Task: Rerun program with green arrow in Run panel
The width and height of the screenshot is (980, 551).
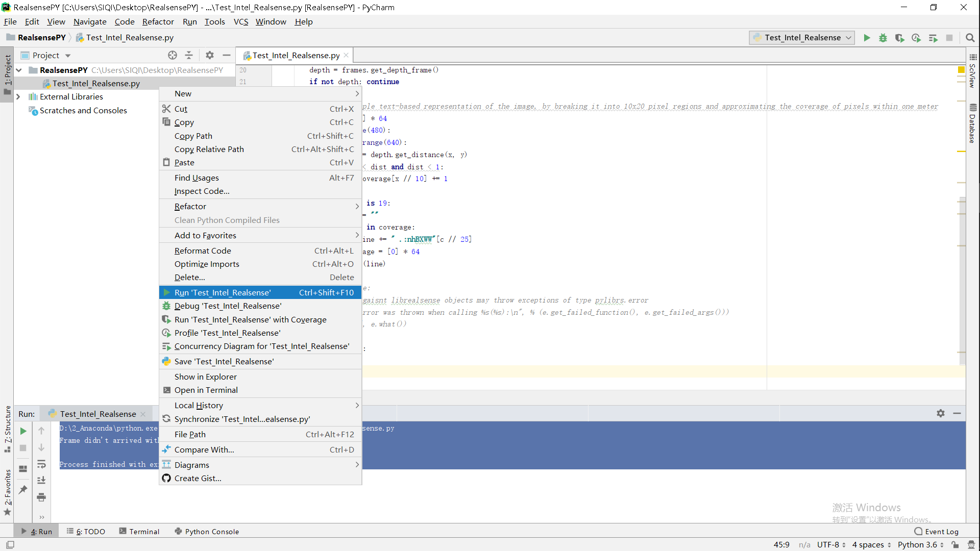Action: point(23,431)
